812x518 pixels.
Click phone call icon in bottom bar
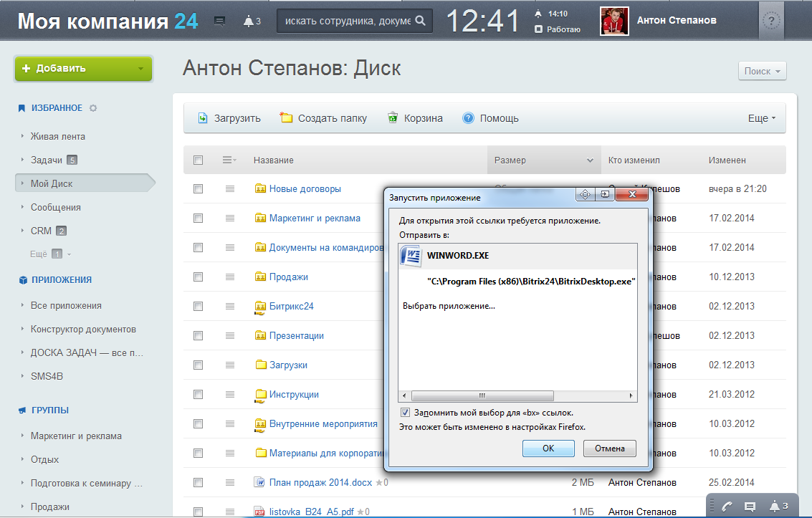click(727, 506)
